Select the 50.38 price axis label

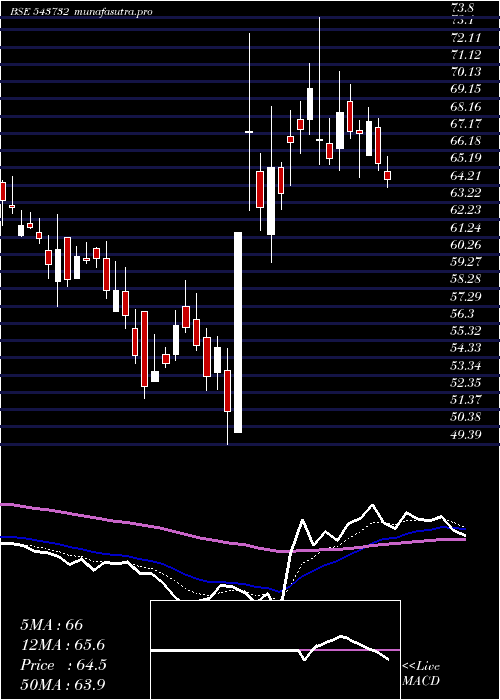pos(466,417)
